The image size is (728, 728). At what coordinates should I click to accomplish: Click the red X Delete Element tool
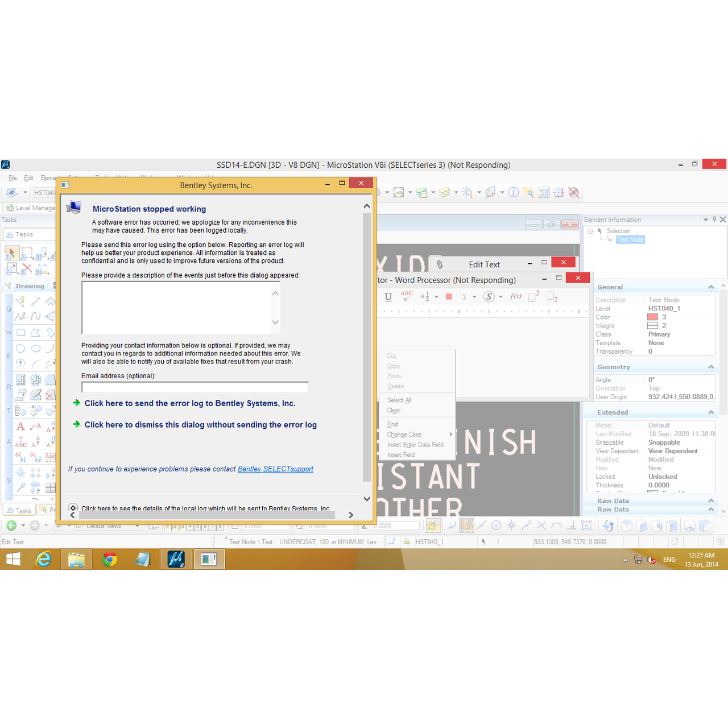[x=27, y=268]
